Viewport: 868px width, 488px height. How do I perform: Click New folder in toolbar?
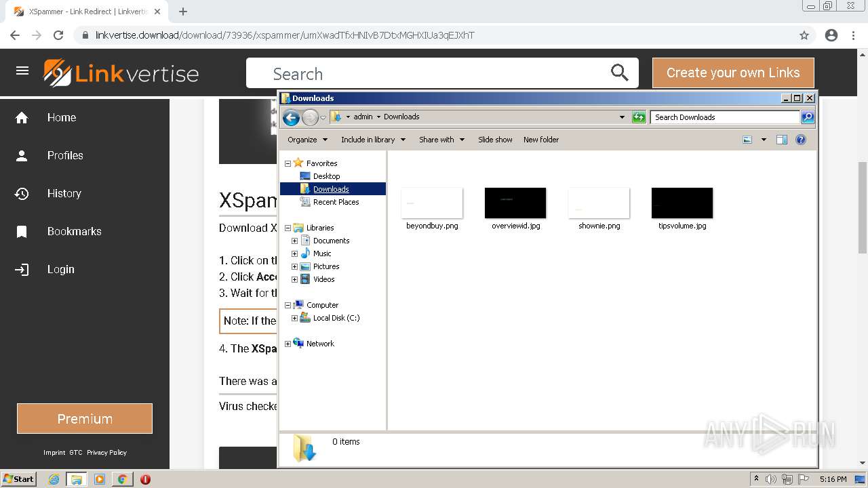tap(541, 140)
